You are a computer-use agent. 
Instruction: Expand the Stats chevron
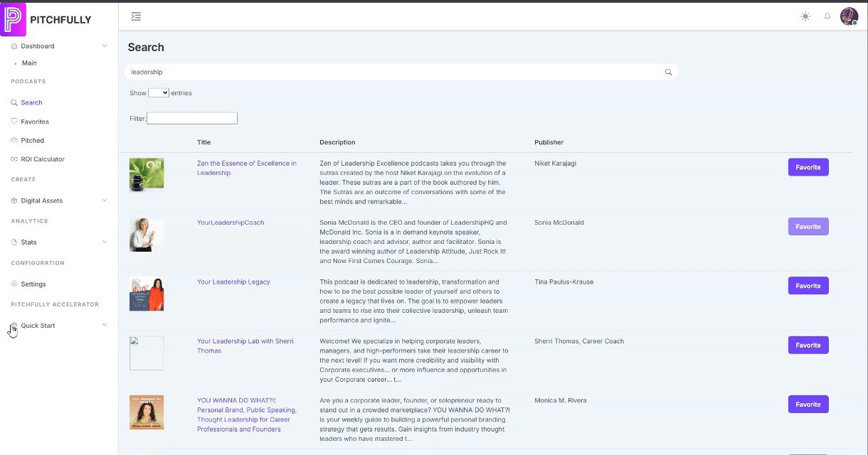coord(105,242)
